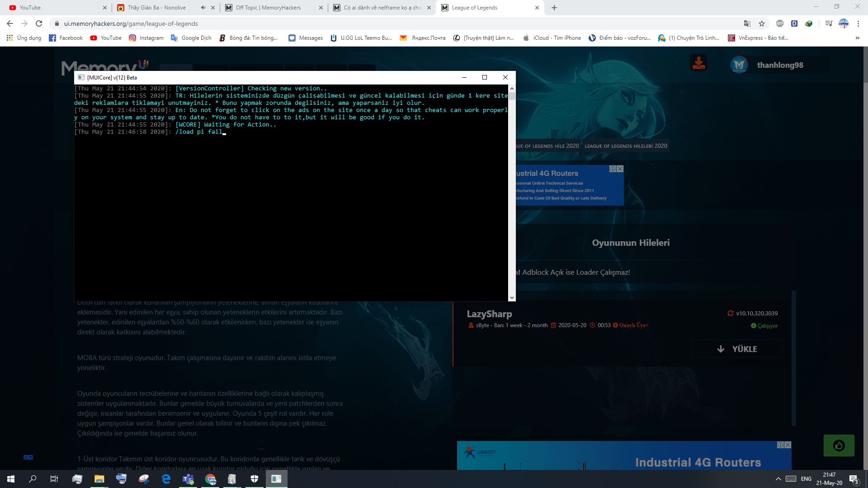This screenshot has width=868, height=488.
Task: Open the iCloud - Tìm iPhone bookmark
Action: [x=552, y=38]
